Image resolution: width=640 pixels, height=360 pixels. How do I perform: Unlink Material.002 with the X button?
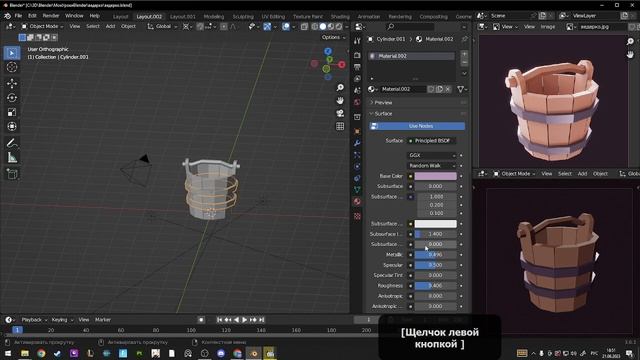[x=448, y=89]
